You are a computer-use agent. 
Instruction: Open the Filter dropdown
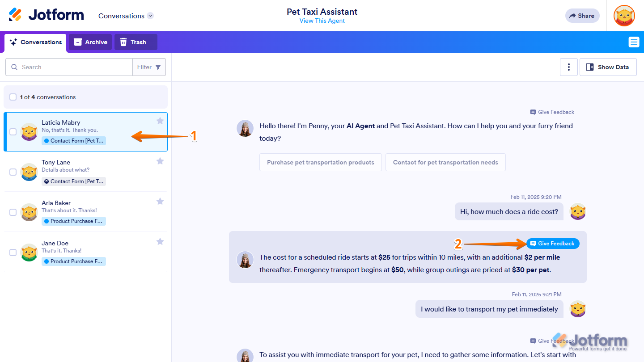coord(149,67)
